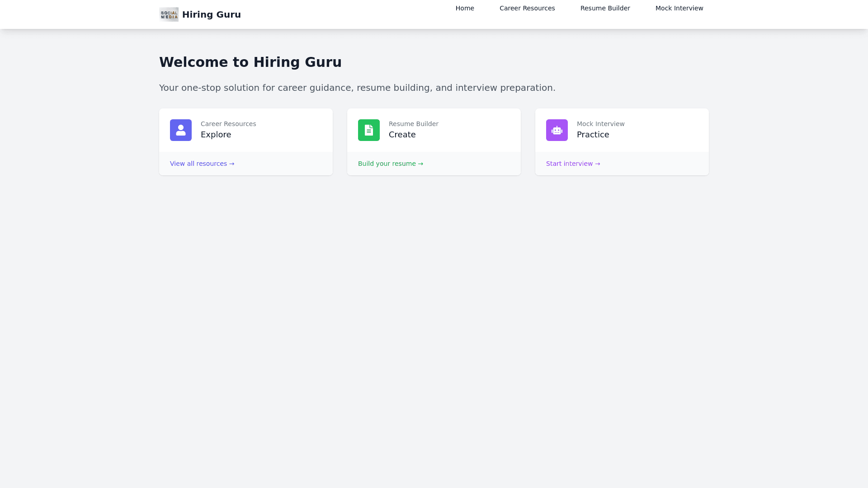This screenshot has height=488, width=868.
Task: Select Mock Interview in the navbar
Action: pyautogui.click(x=679, y=8)
